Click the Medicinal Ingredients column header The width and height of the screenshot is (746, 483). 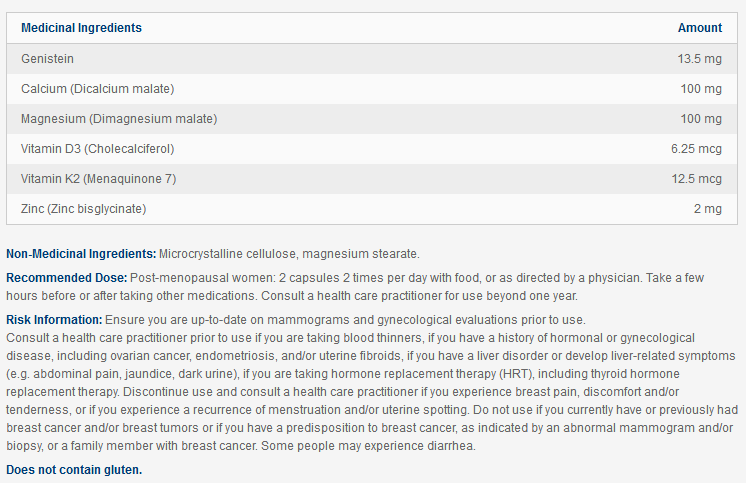tap(81, 28)
